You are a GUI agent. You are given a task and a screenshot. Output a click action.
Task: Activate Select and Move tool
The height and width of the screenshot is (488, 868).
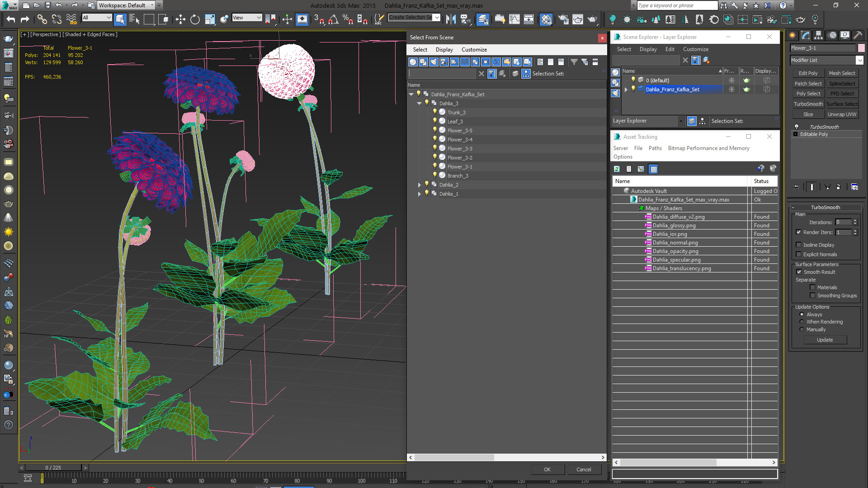tap(180, 19)
